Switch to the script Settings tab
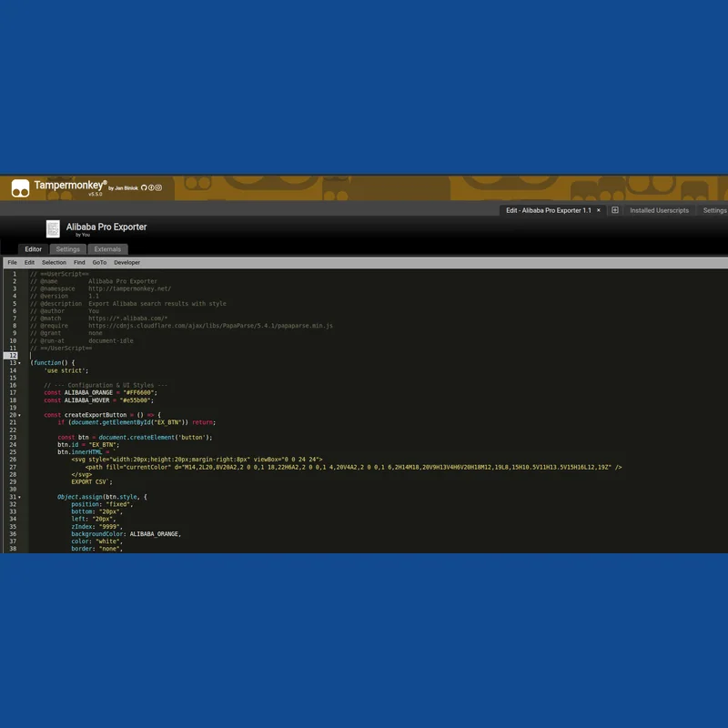This screenshot has width=728, height=728. tap(67, 249)
